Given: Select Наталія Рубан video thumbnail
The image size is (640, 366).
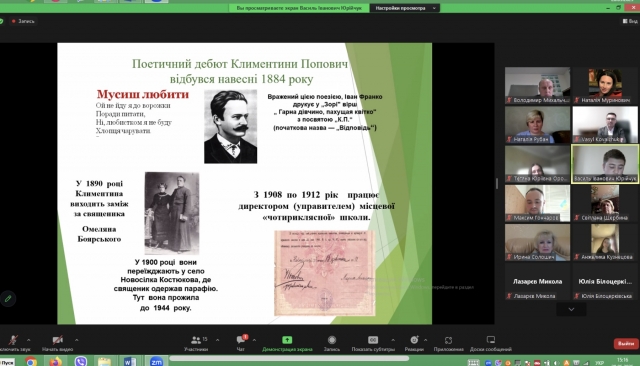Looking at the screenshot, I should pos(537,125).
